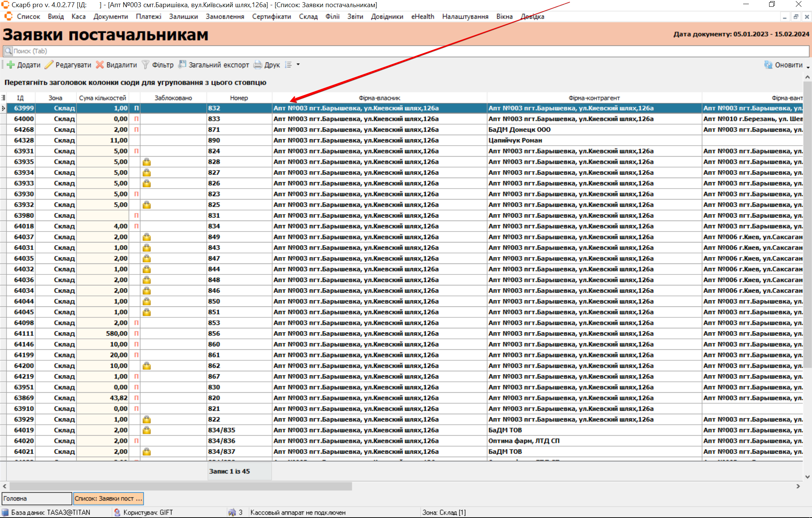Open the Звіти menu

[355, 17]
